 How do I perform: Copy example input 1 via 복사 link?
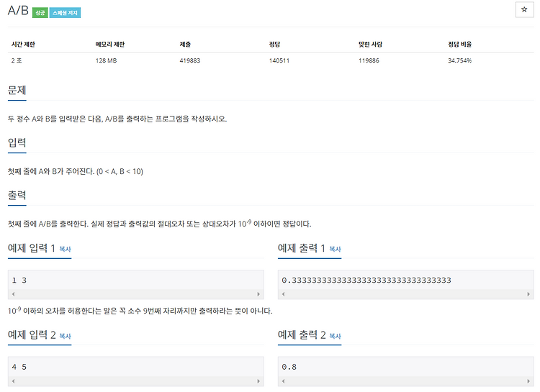[65, 249]
